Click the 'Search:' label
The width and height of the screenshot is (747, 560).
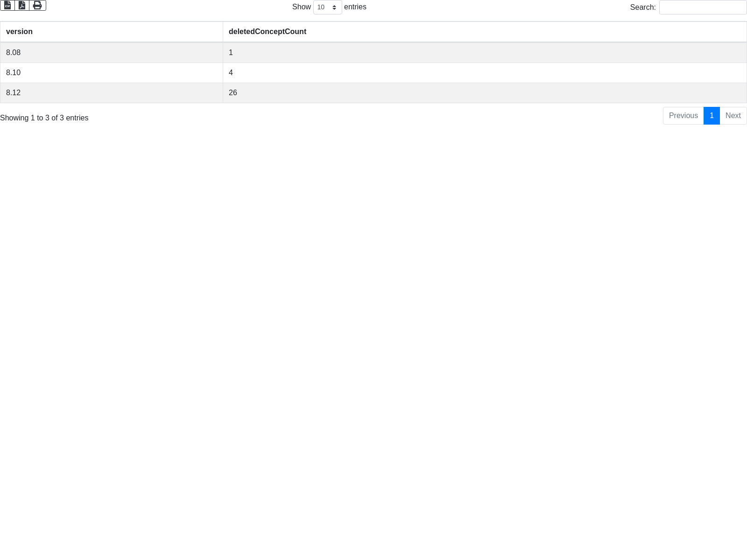click(643, 7)
